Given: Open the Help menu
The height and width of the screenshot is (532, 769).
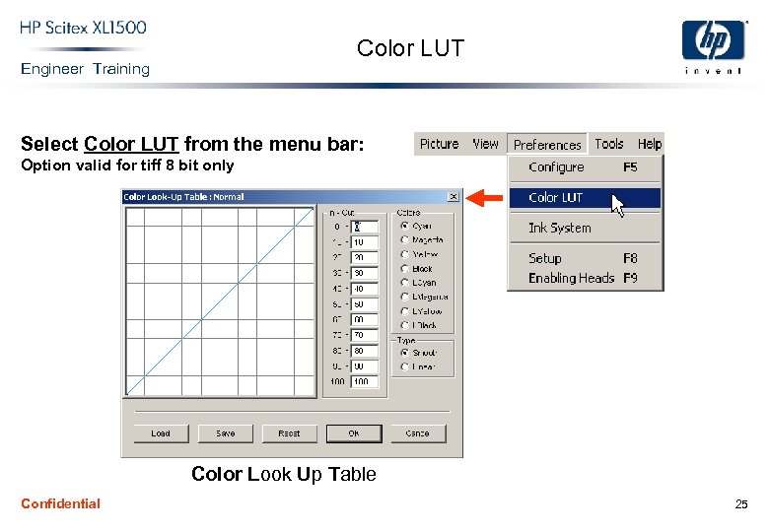Looking at the screenshot, I should [650, 144].
